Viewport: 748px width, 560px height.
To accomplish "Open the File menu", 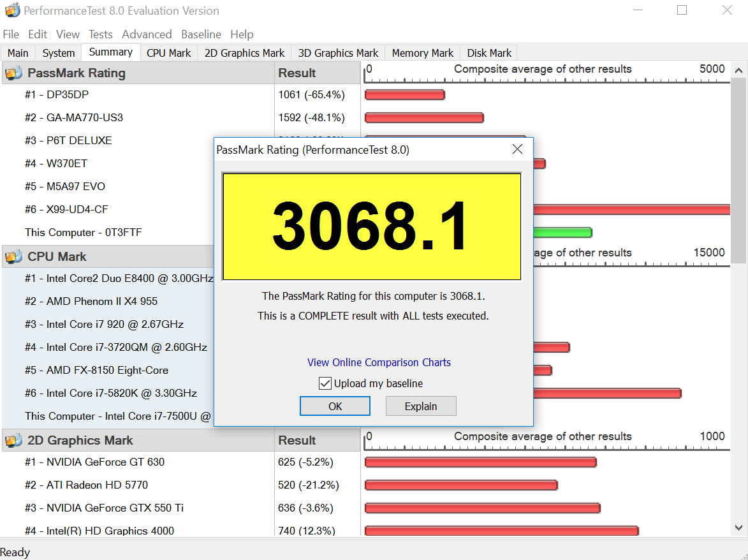I will pyautogui.click(x=11, y=34).
